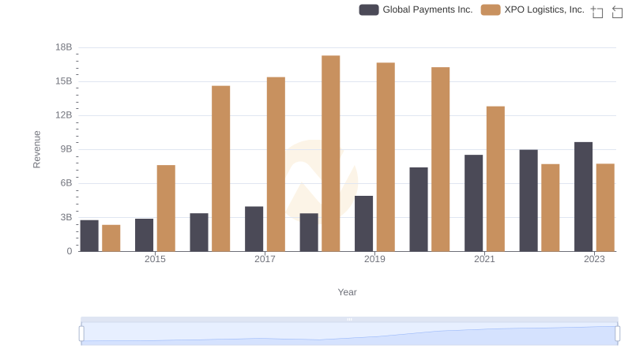Click the '2023' x-axis label
632x364 pixels.
pos(595,259)
